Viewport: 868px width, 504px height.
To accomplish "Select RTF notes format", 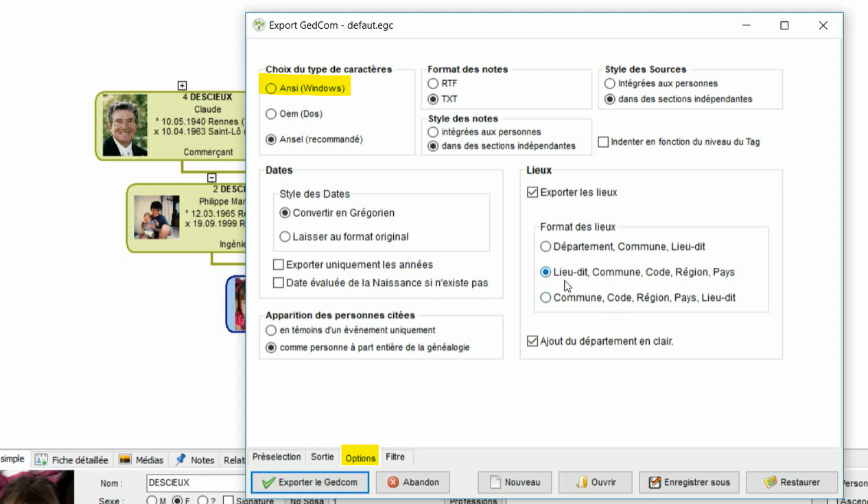I will pos(433,83).
